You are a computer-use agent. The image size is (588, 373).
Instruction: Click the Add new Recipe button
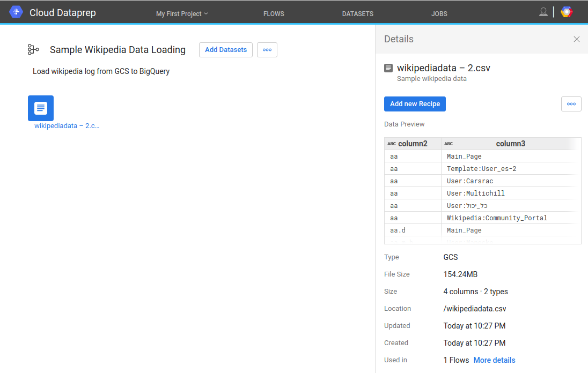[x=415, y=104]
